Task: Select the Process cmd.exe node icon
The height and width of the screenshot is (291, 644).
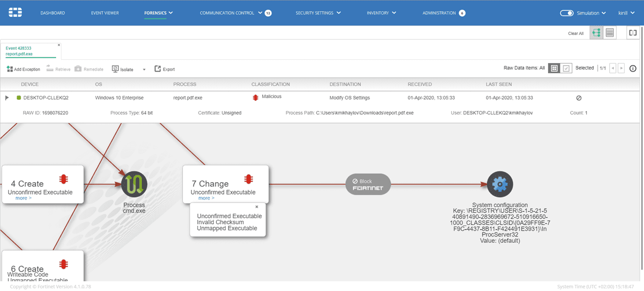Action: pos(134,184)
